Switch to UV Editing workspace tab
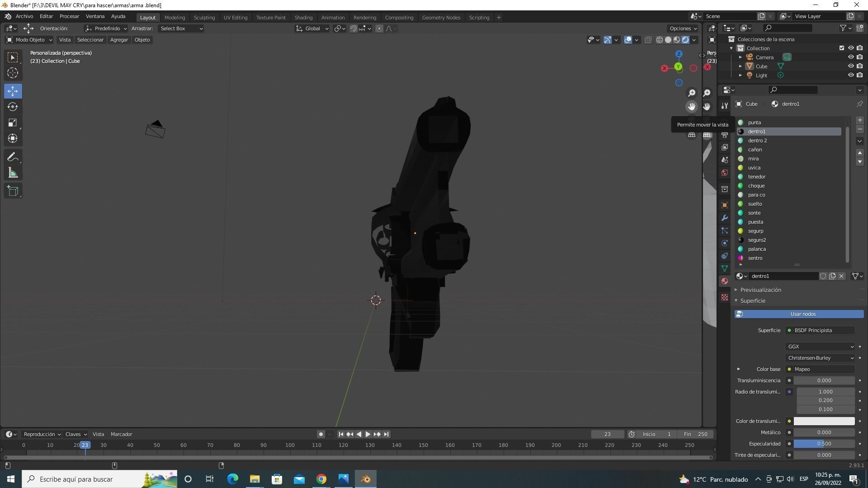868x488 pixels. pyautogui.click(x=236, y=18)
